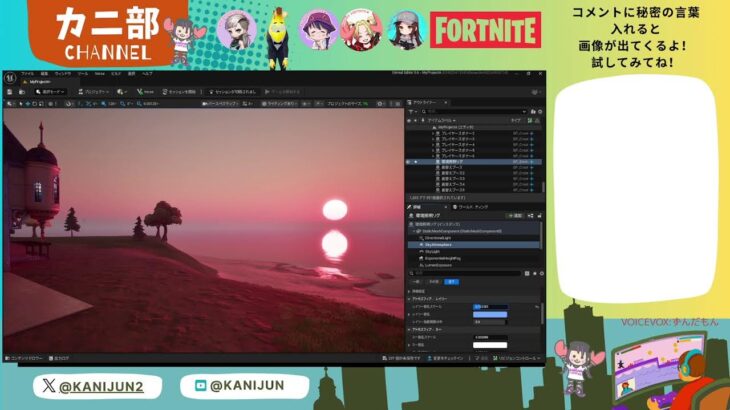Open the プロジェクト dropdown in toolbar
Image resolution: width=730 pixels, height=410 pixels.
[94, 92]
